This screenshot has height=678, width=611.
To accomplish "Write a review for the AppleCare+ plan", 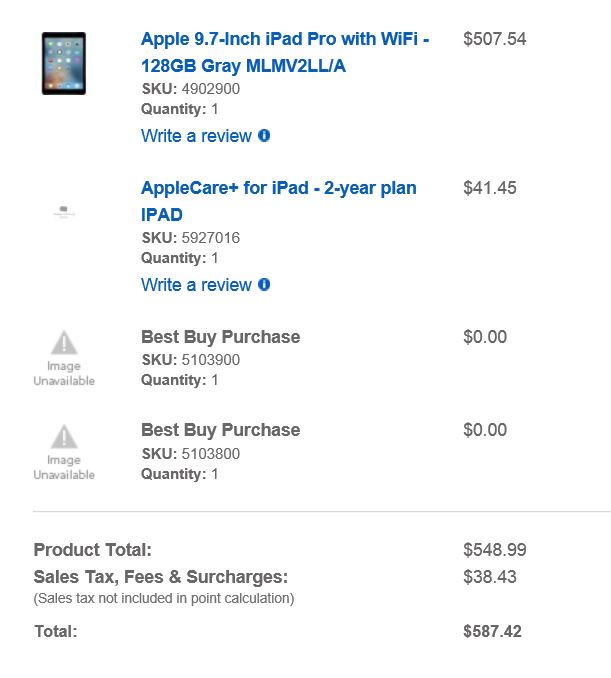I will coord(196,285).
